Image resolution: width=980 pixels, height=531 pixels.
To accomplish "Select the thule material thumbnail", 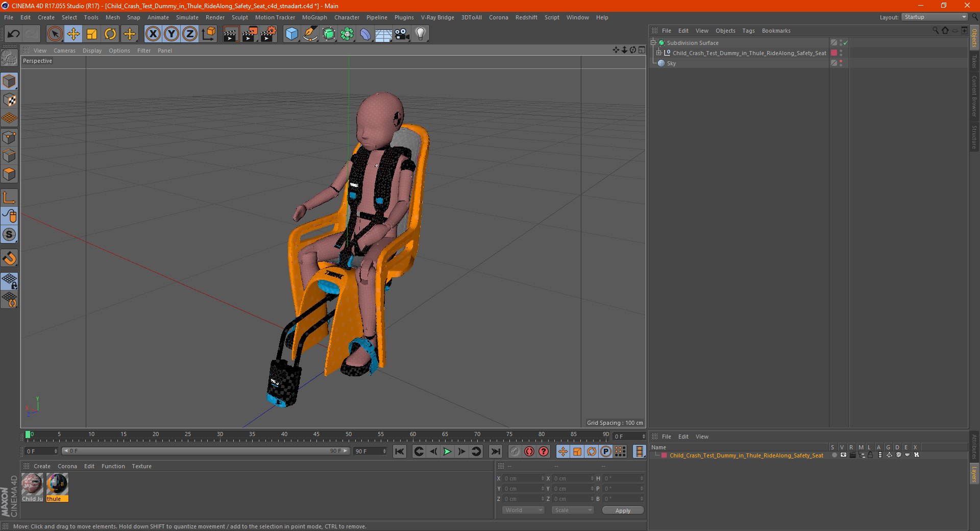I will point(57,487).
